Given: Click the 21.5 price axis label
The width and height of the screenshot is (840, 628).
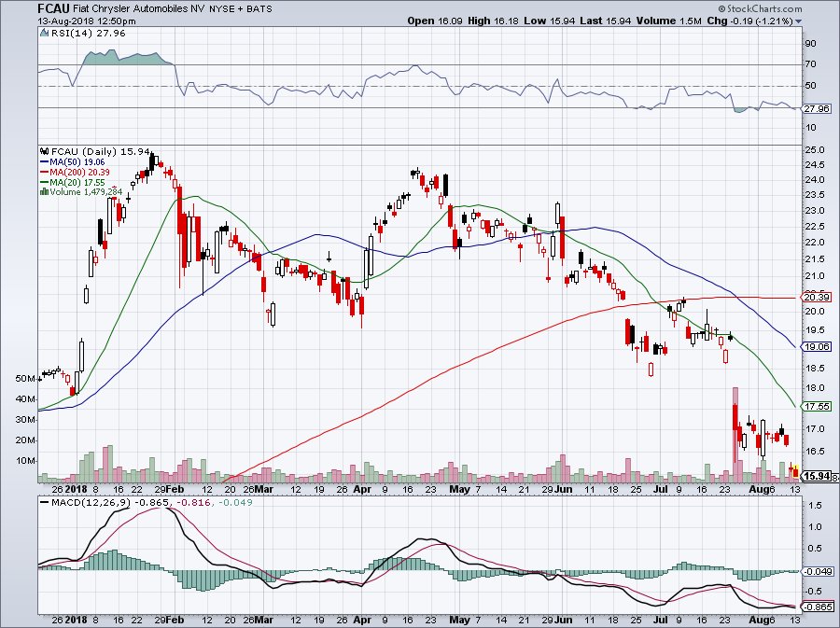Looking at the screenshot, I should point(814,259).
